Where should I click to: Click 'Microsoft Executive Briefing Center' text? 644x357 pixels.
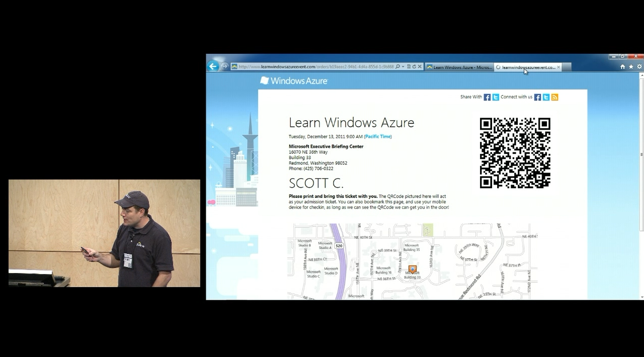coord(326,146)
